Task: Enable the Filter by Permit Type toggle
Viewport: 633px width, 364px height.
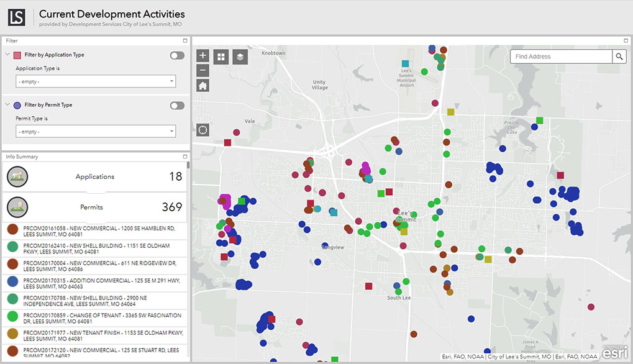Action: pos(177,106)
